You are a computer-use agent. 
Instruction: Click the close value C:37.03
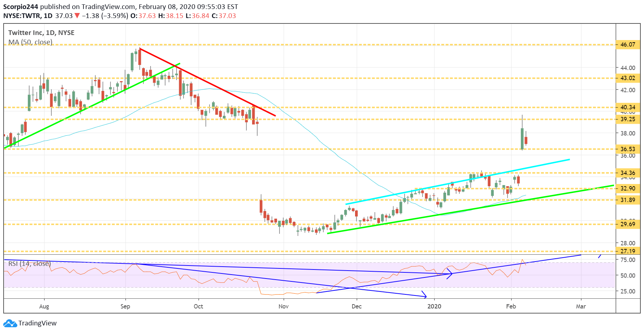tap(224, 16)
